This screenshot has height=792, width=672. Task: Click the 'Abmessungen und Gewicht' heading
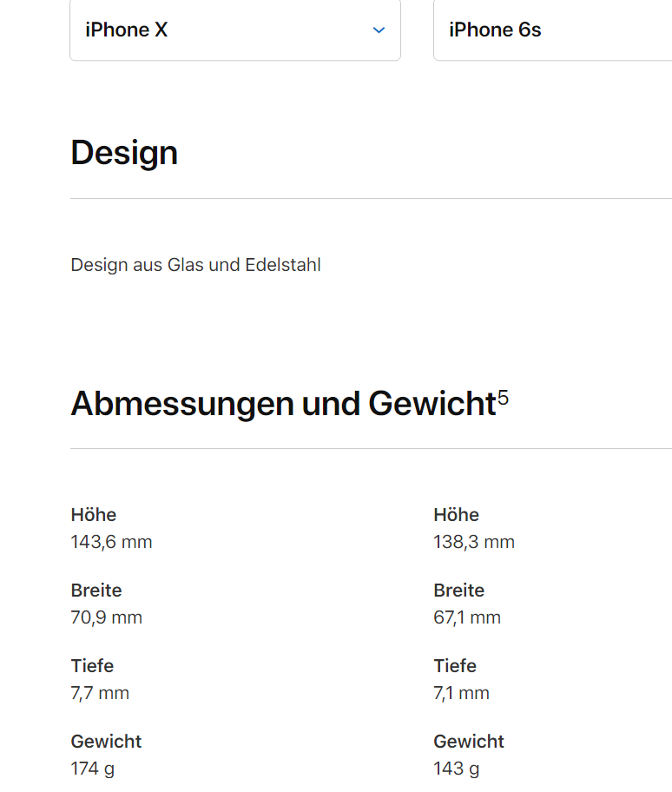(284, 404)
